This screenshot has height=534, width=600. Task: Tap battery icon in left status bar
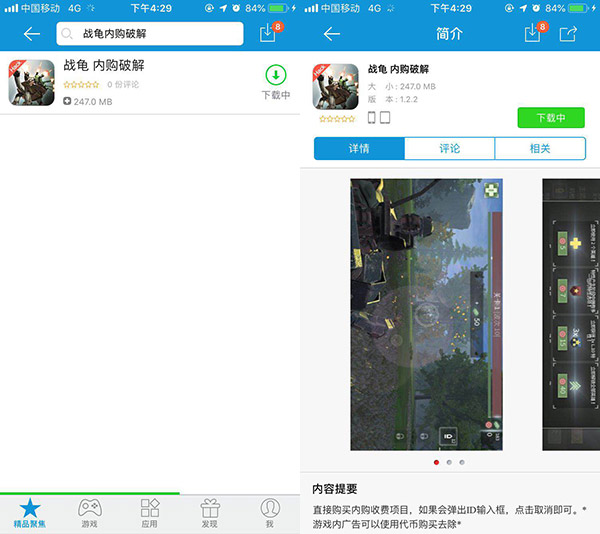(x=278, y=8)
